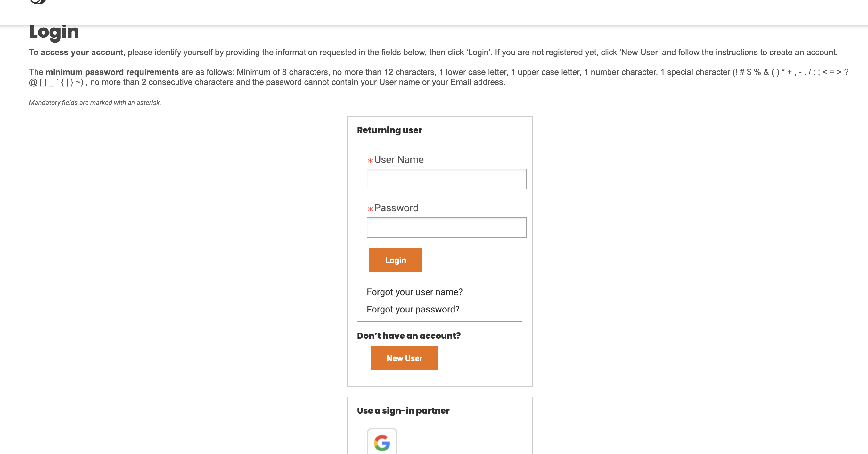The width and height of the screenshot is (868, 454).
Task: Click the 'Use a sign-in partner' heading
Action: pos(403,411)
